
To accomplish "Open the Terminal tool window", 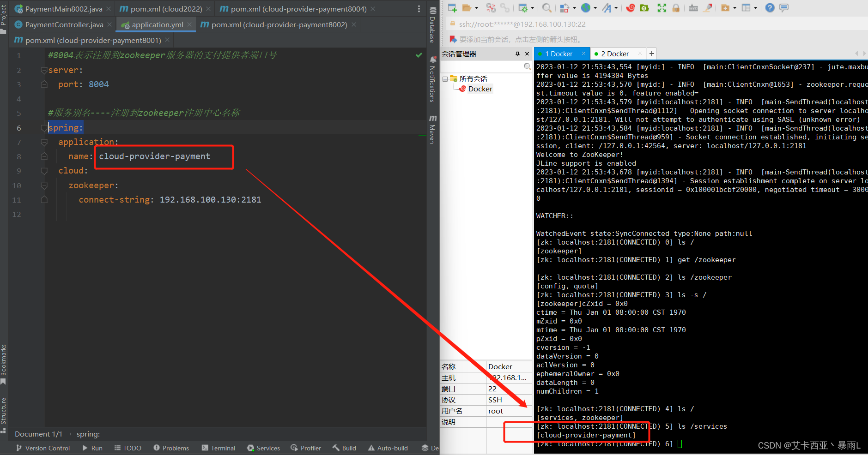I will (219, 448).
